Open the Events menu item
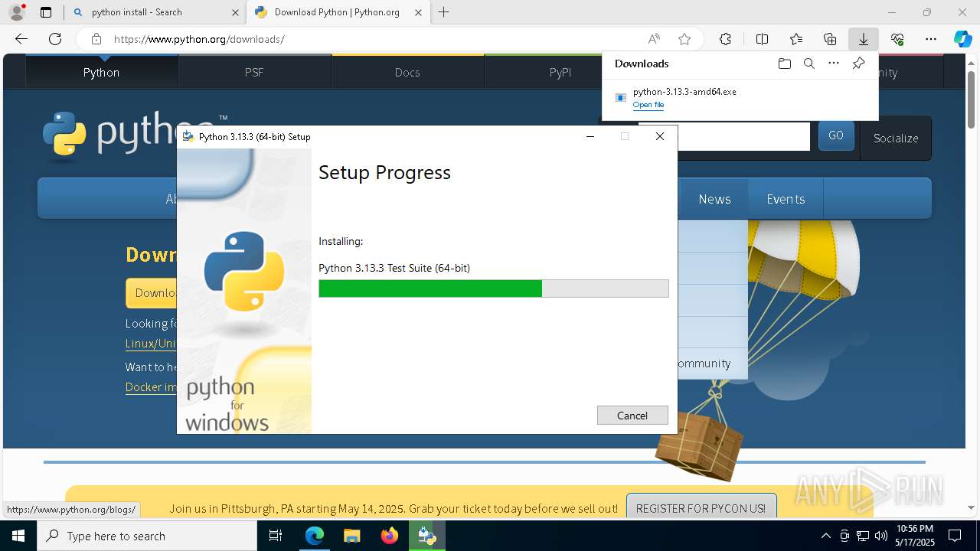 pyautogui.click(x=786, y=199)
